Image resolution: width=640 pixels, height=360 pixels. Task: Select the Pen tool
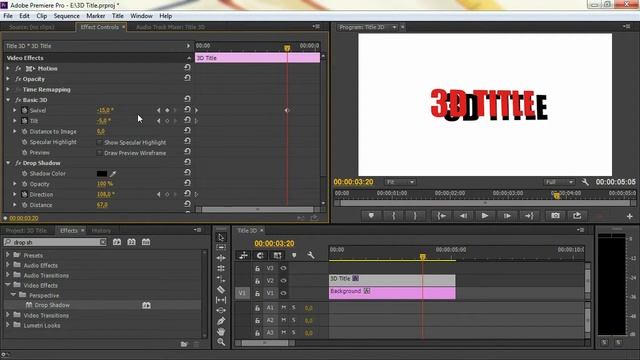(x=221, y=321)
